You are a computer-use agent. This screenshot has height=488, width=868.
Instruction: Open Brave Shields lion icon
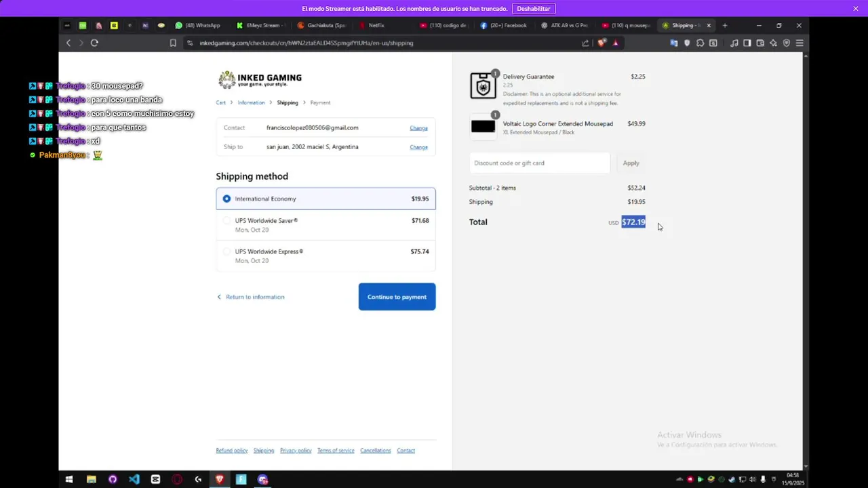(601, 43)
